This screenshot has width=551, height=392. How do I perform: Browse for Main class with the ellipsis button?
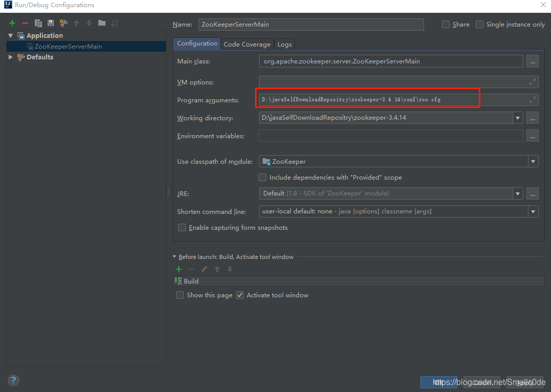(x=533, y=61)
